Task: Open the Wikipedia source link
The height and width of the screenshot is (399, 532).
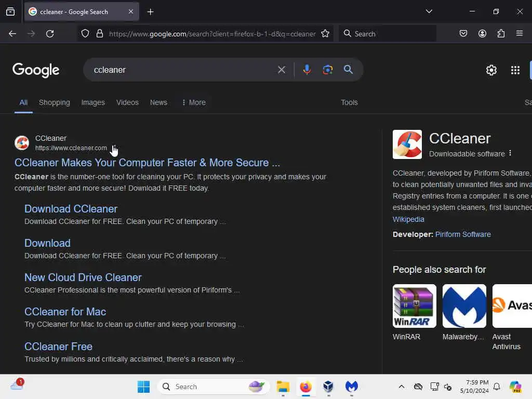Action: point(408,220)
